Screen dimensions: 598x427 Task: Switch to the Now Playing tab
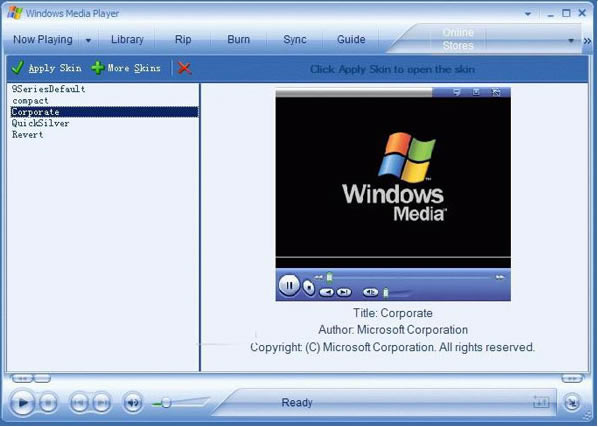[43, 39]
